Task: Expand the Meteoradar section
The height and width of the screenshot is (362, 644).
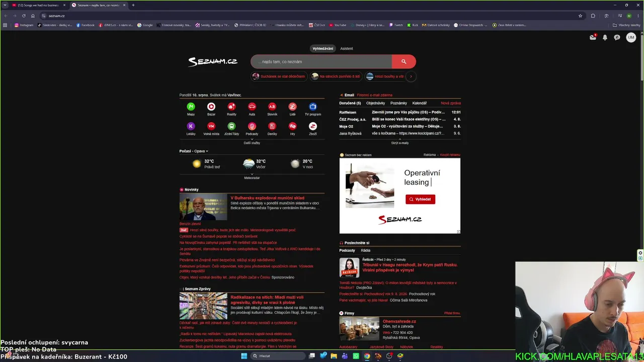Action: click(252, 177)
